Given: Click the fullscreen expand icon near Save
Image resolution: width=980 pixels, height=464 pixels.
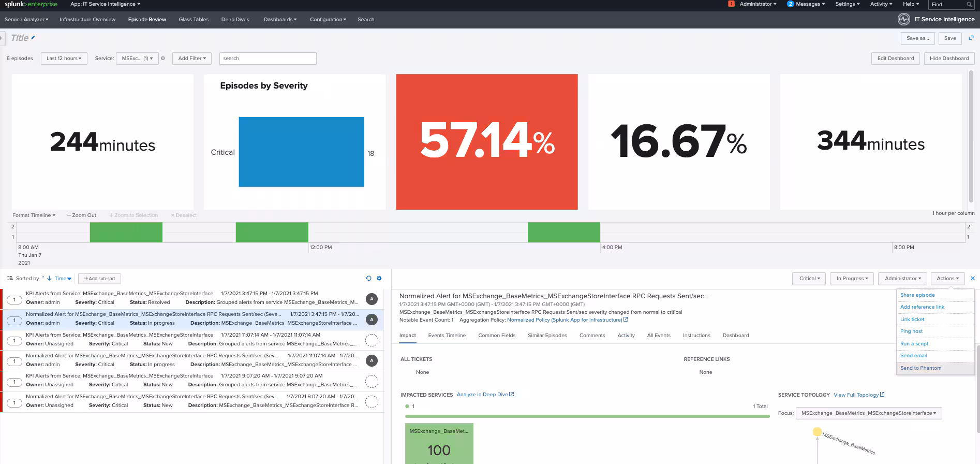Looking at the screenshot, I should point(971,38).
